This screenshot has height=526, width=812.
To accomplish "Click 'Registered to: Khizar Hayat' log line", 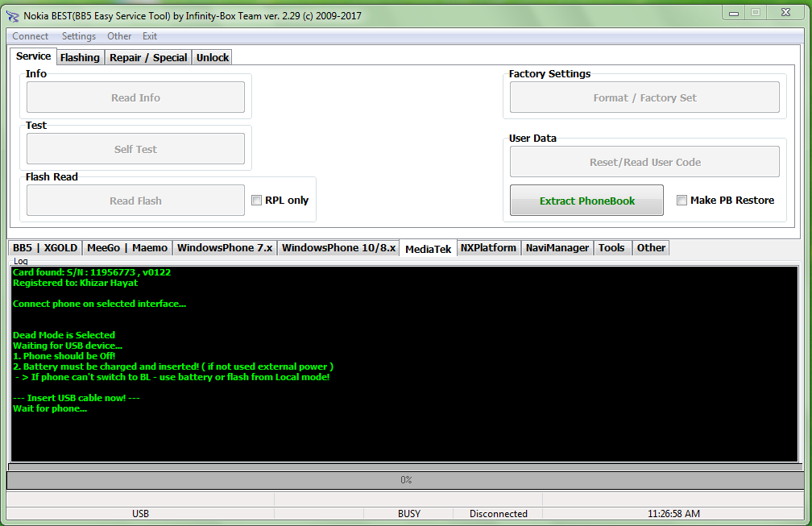I will click(x=75, y=283).
